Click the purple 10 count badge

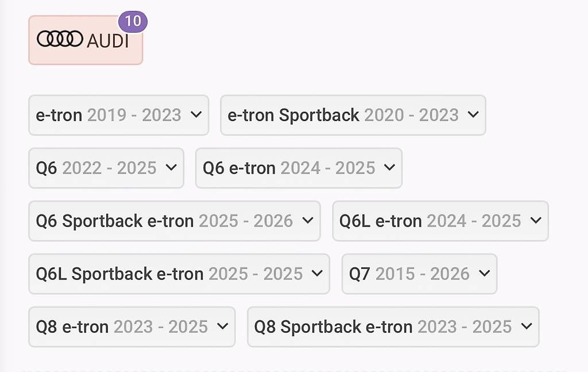[x=133, y=22]
